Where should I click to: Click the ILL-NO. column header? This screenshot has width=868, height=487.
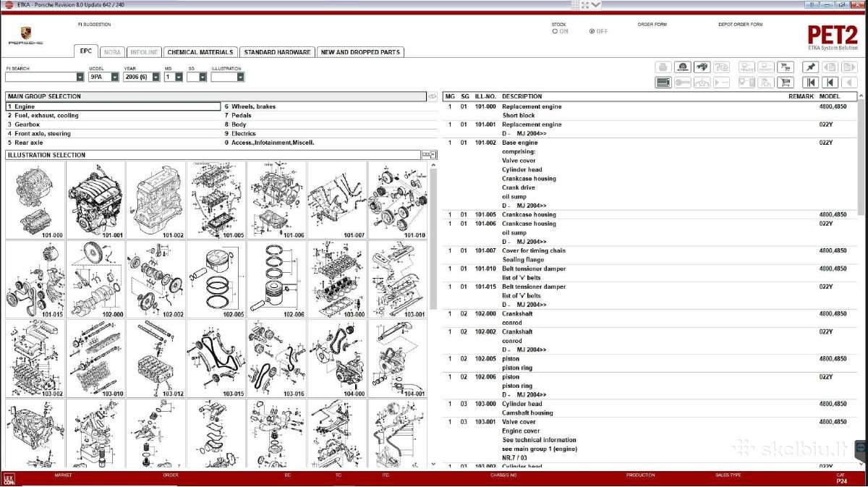coord(485,96)
